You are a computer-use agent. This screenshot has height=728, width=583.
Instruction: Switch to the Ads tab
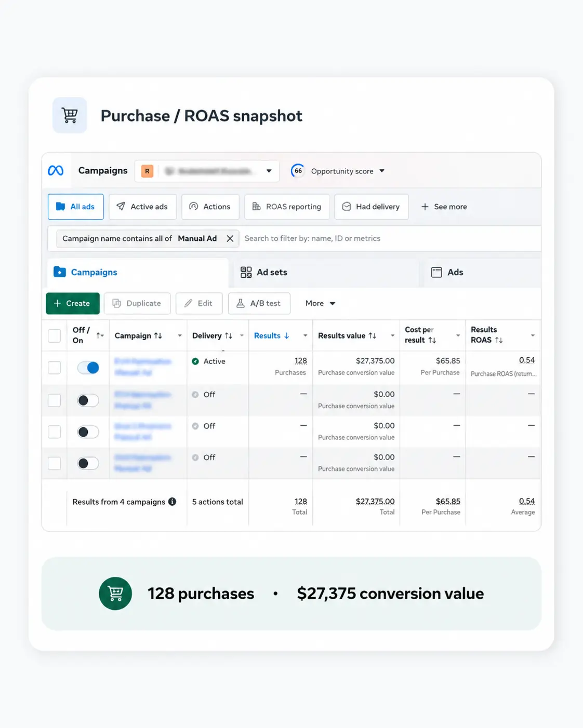pyautogui.click(x=447, y=272)
